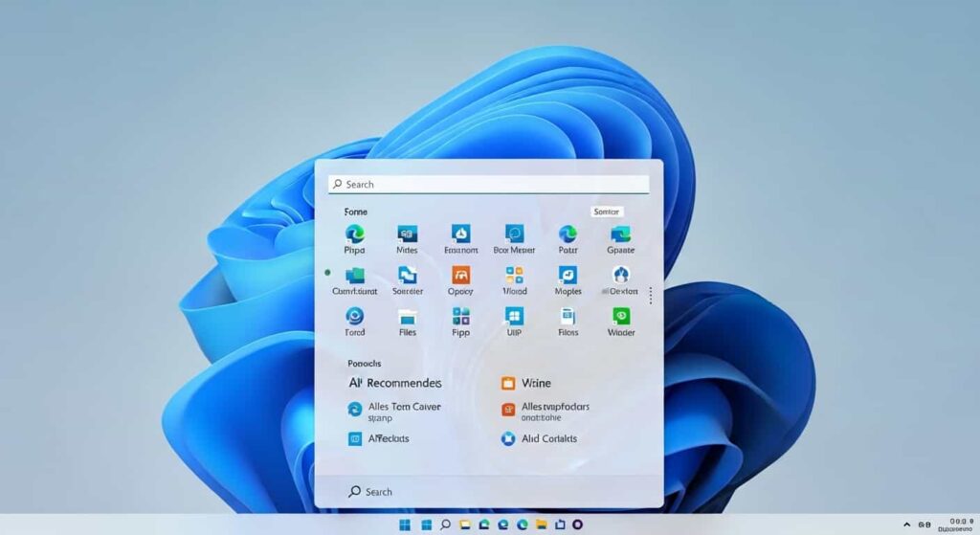Open the UIIP app icon
The width and height of the screenshot is (980, 535).
pyautogui.click(x=514, y=316)
